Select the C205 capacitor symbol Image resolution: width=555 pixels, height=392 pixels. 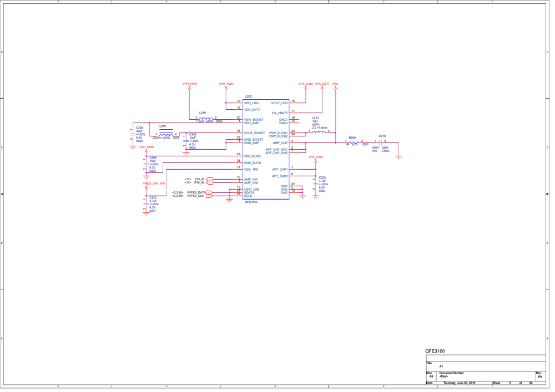click(x=186, y=141)
